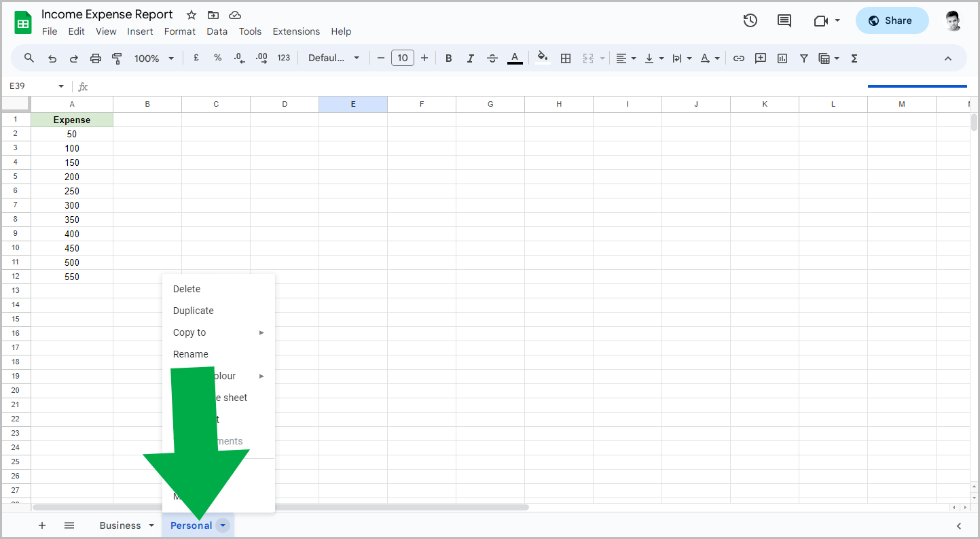
Task: Open text rotation dropdown
Action: click(x=710, y=58)
